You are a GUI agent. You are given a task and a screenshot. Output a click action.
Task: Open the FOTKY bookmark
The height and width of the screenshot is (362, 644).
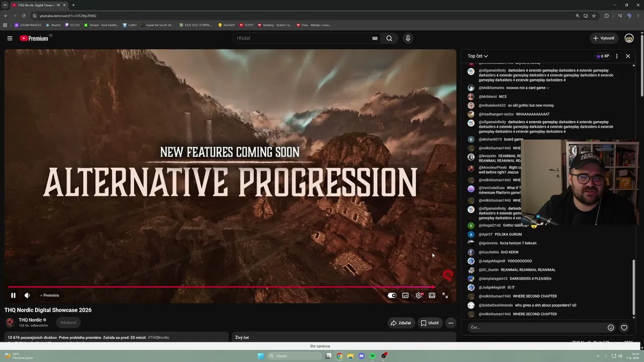(247, 25)
